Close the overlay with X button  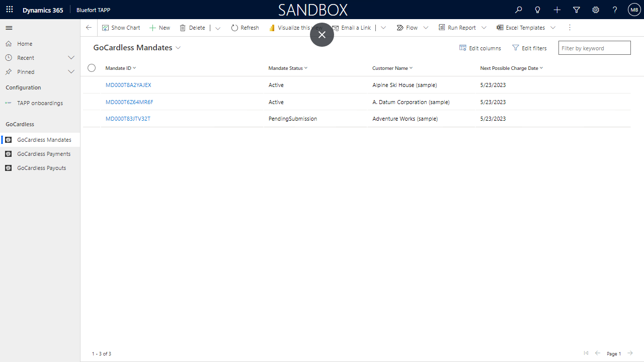coord(322,35)
